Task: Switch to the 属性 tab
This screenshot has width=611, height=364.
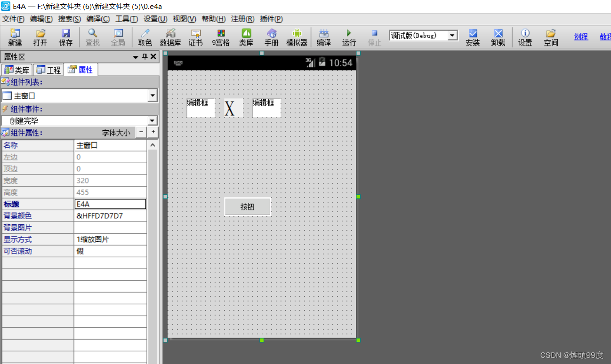Action: coord(80,70)
